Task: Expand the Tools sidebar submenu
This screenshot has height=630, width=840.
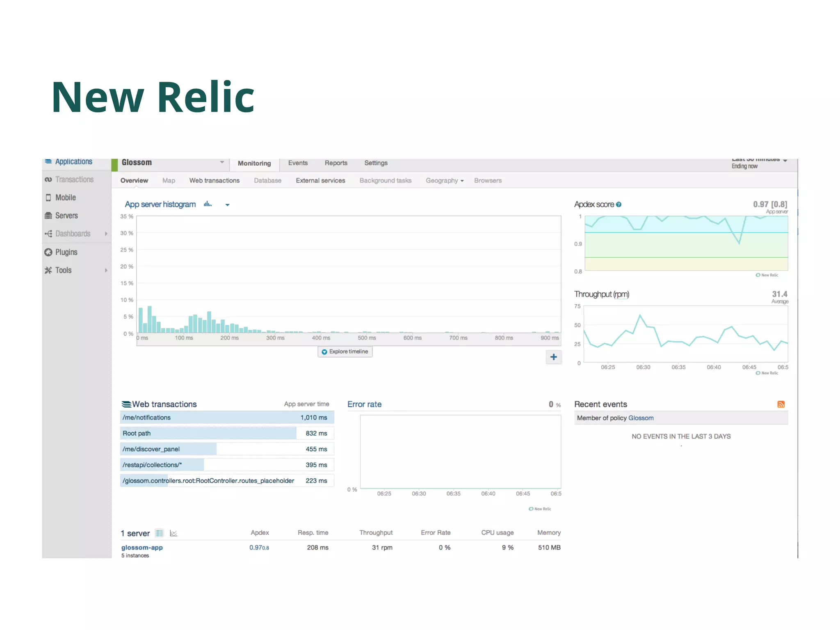Action: (106, 270)
